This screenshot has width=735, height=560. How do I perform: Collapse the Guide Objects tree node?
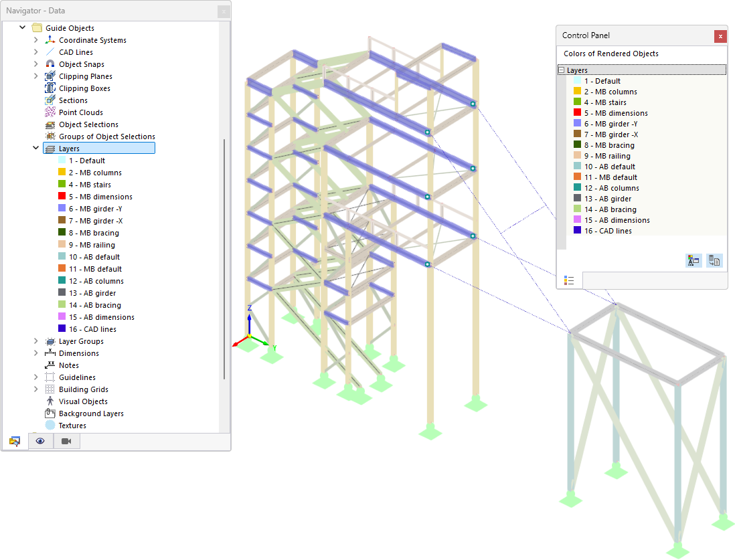click(x=22, y=27)
